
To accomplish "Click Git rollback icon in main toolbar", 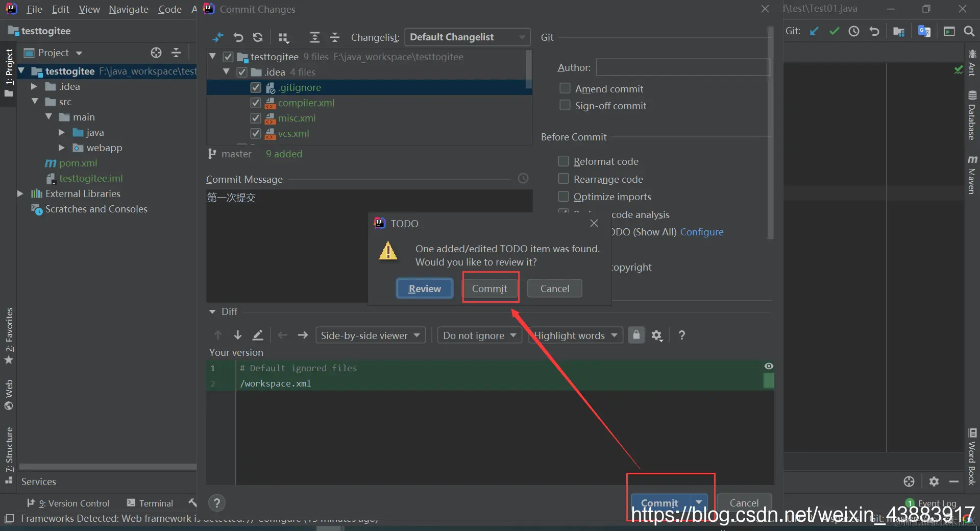I will pyautogui.click(x=874, y=31).
